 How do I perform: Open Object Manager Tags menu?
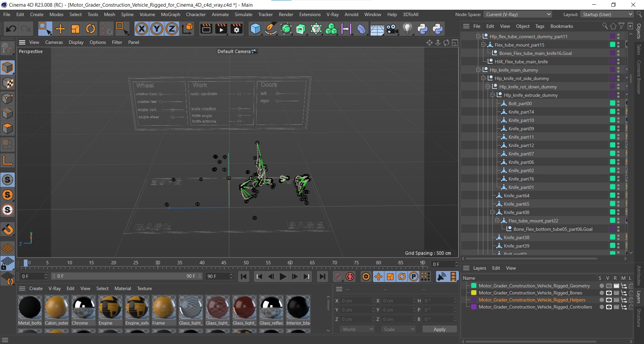[x=540, y=26]
